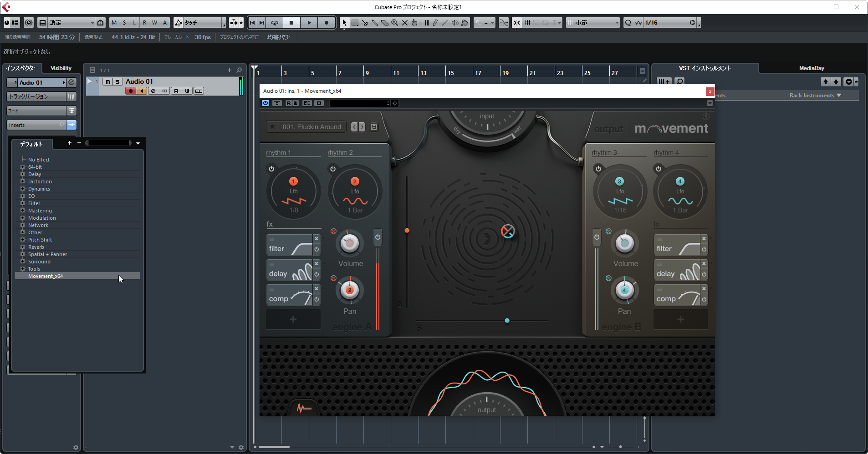Select No Effect in plugin list
868x454 pixels.
pyautogui.click(x=39, y=160)
